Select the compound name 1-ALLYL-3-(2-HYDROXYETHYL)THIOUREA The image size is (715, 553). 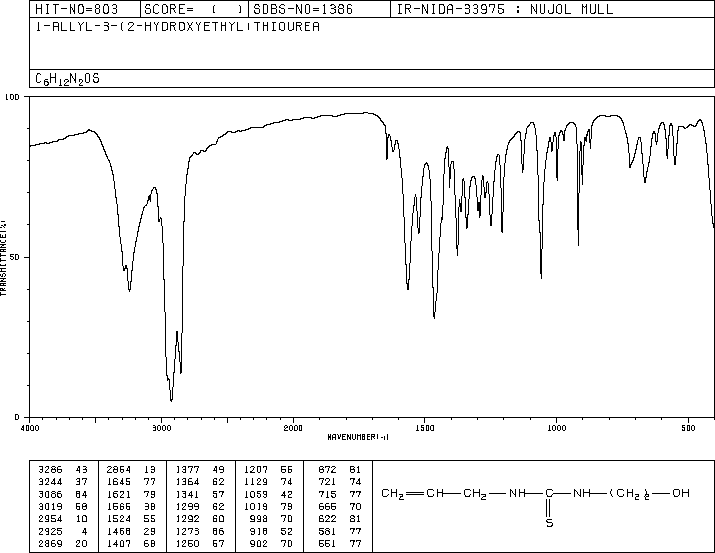[x=177, y=27]
